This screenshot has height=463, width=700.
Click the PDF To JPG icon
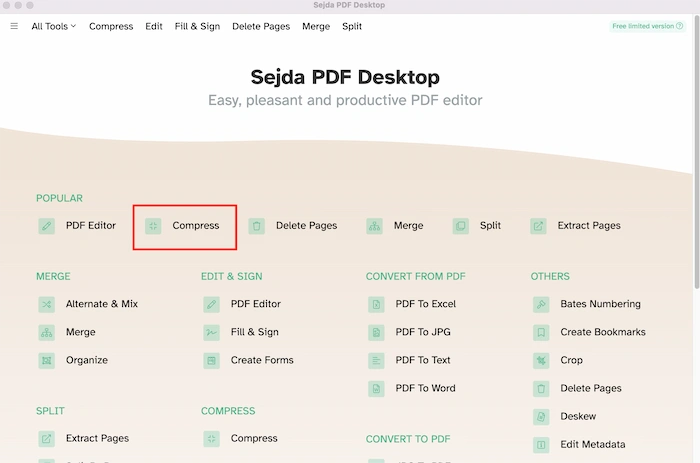(376, 333)
